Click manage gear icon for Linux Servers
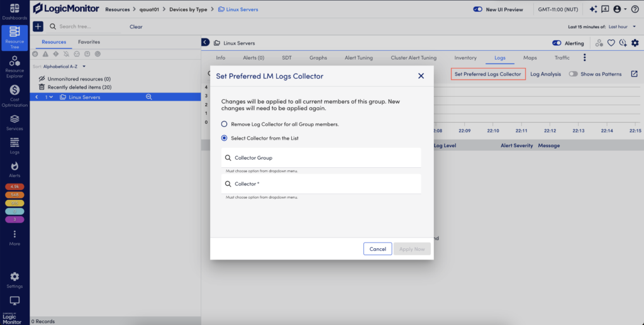This screenshot has height=325, width=644. click(635, 43)
